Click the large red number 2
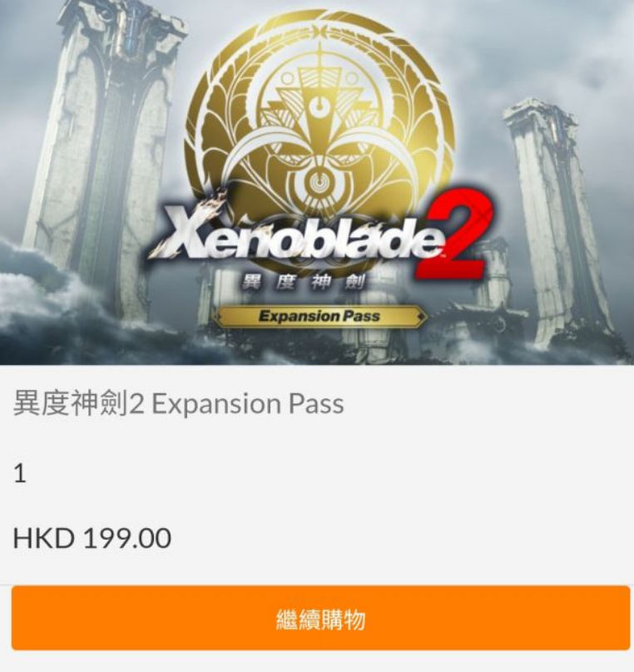634x672 pixels. click(x=453, y=234)
